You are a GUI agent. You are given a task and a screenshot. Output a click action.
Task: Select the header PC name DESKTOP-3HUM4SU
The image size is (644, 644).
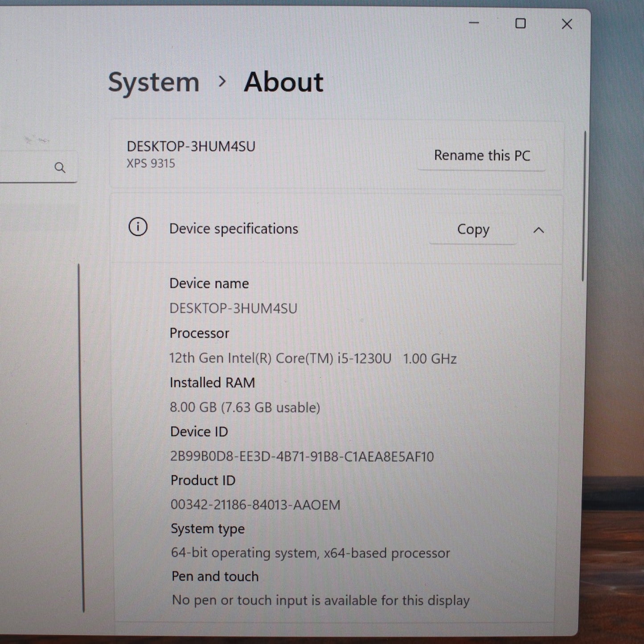[191, 146]
